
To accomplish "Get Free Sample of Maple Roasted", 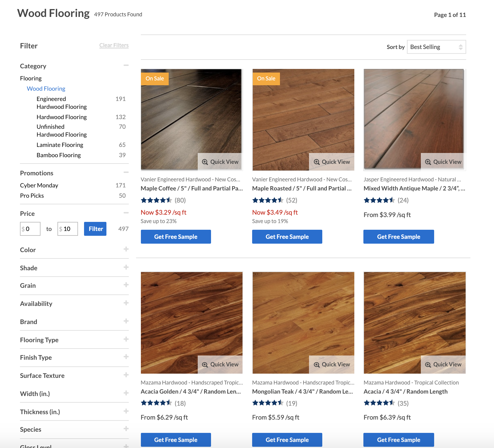I will [287, 237].
